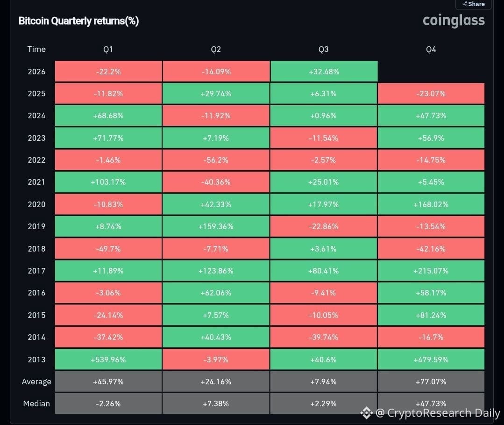Click the 2013 Q1 +539.96% cell
Image resolution: width=504 pixels, height=425 pixels.
[108, 360]
